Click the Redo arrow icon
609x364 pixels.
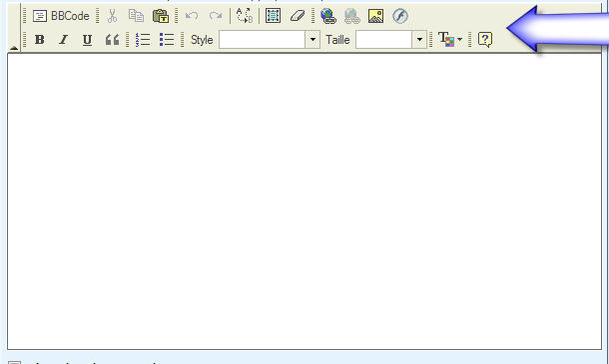[216, 16]
